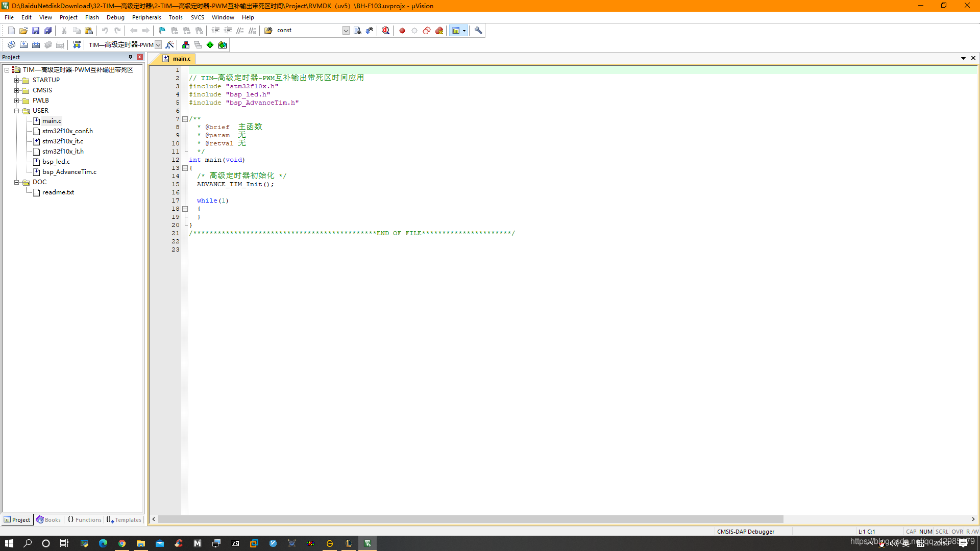Start/Stop Debug Session icon

pyautogui.click(x=386, y=31)
